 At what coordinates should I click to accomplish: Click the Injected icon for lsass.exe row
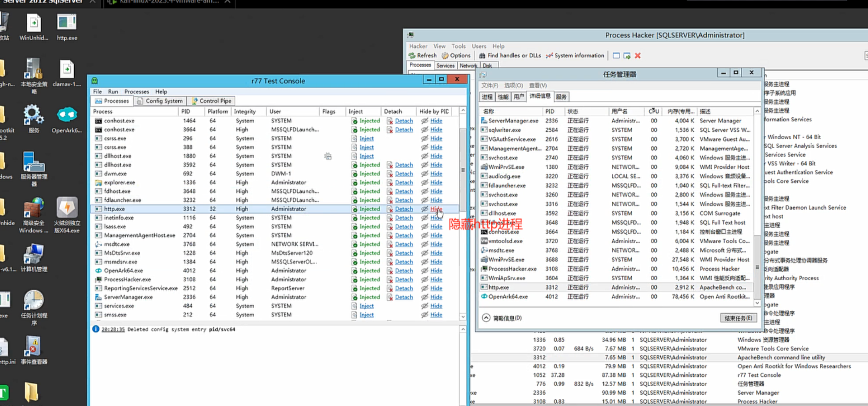tap(354, 226)
